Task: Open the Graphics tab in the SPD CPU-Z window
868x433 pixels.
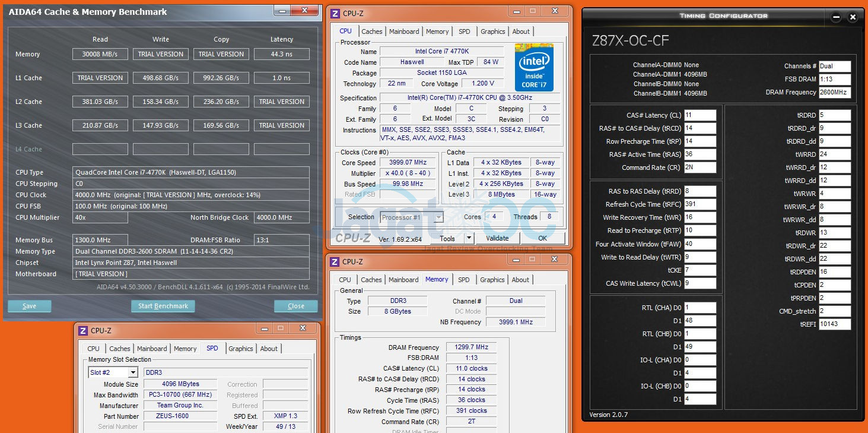Action: (241, 349)
